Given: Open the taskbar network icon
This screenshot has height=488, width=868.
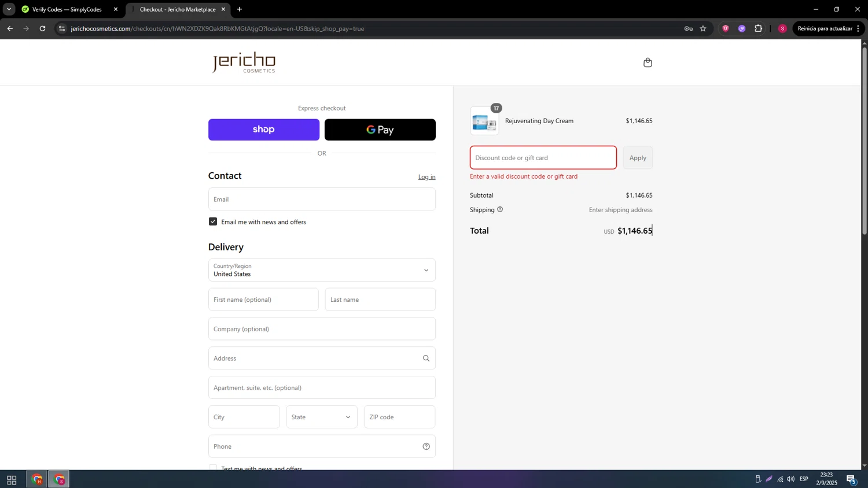Looking at the screenshot, I should coord(780,479).
